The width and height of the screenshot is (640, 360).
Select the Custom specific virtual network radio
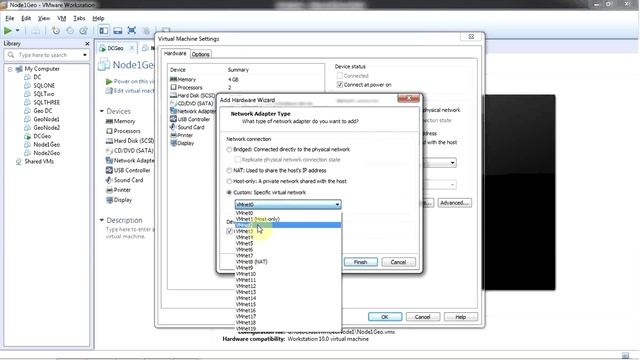pos(229,192)
